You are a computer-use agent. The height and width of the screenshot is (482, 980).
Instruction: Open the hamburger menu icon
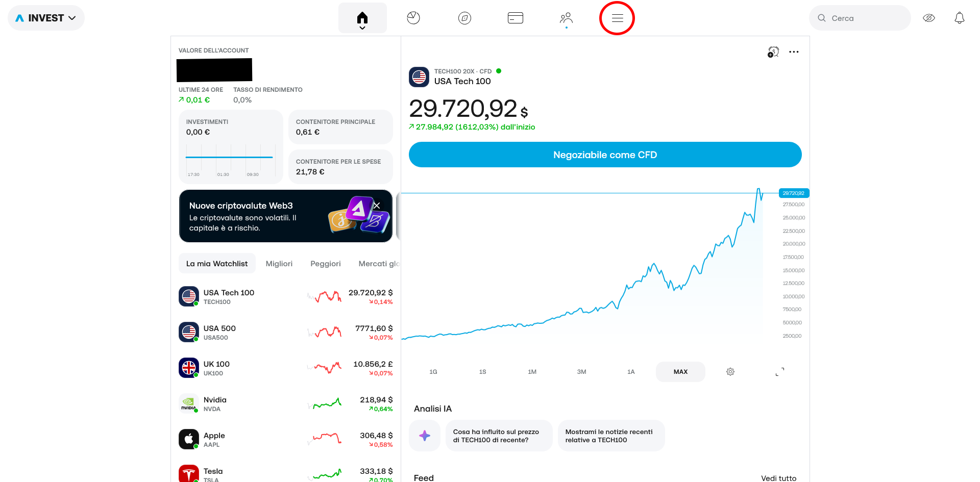[617, 18]
